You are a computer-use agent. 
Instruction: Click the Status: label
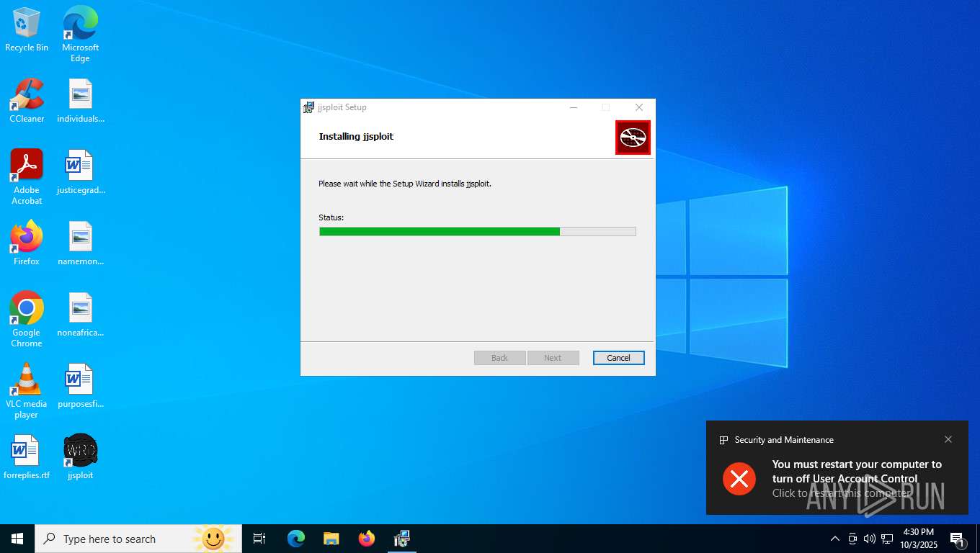coord(331,217)
